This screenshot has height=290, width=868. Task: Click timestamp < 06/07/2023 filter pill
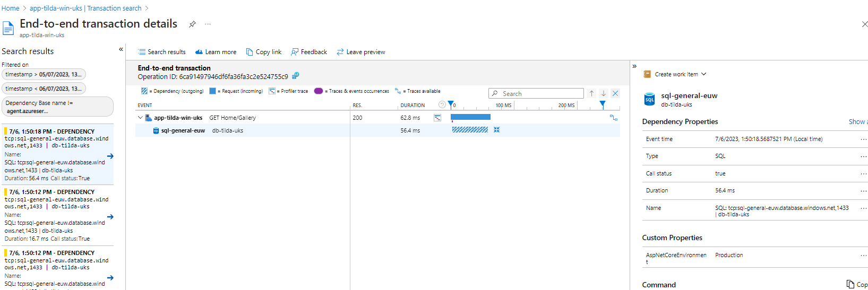[44, 89]
